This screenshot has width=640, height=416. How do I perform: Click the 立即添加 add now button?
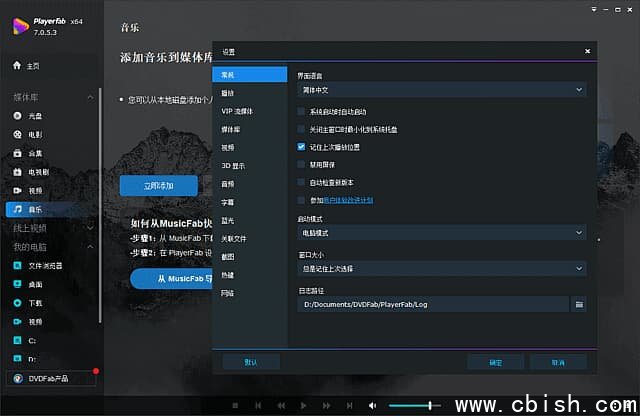click(159, 186)
